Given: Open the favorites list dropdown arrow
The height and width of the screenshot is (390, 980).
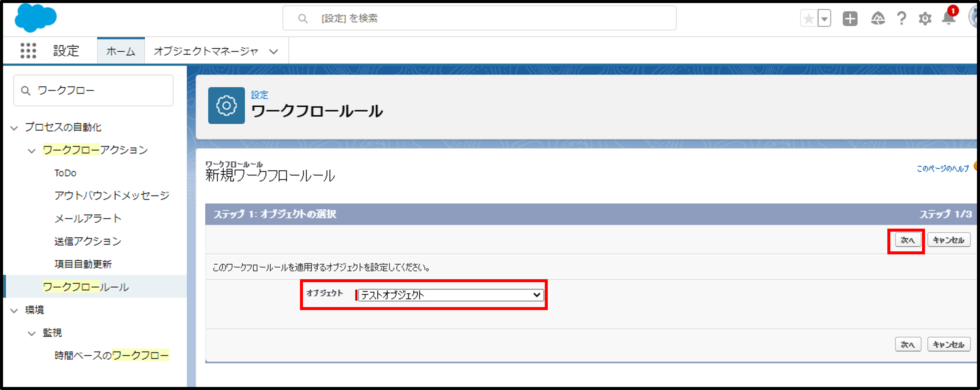Looking at the screenshot, I should coord(824,19).
